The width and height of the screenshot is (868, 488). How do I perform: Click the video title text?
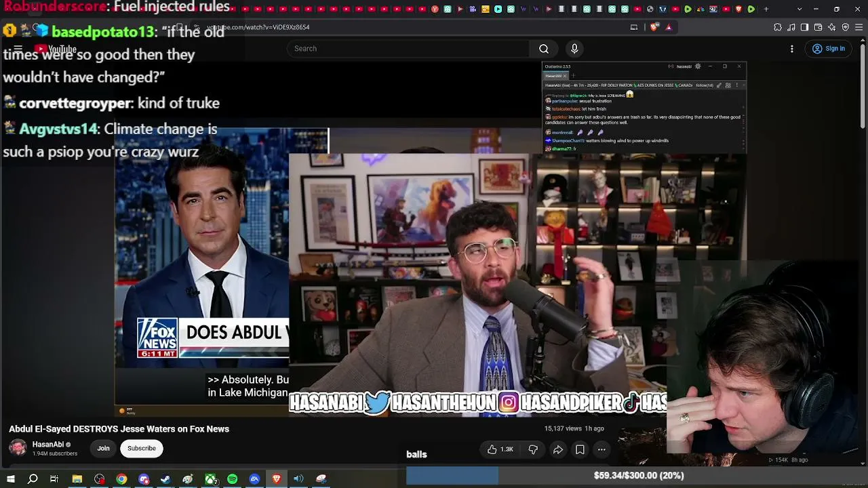pos(119,429)
